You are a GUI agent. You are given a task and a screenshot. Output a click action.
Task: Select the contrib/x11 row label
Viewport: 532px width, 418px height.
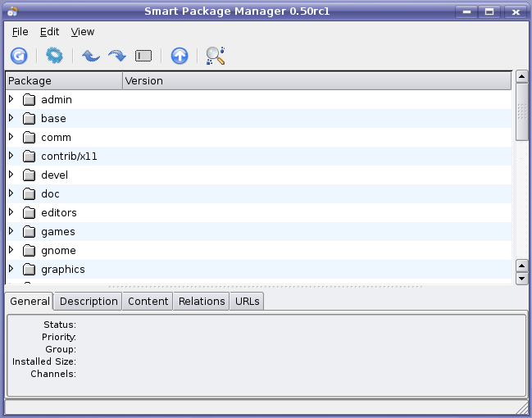69,156
